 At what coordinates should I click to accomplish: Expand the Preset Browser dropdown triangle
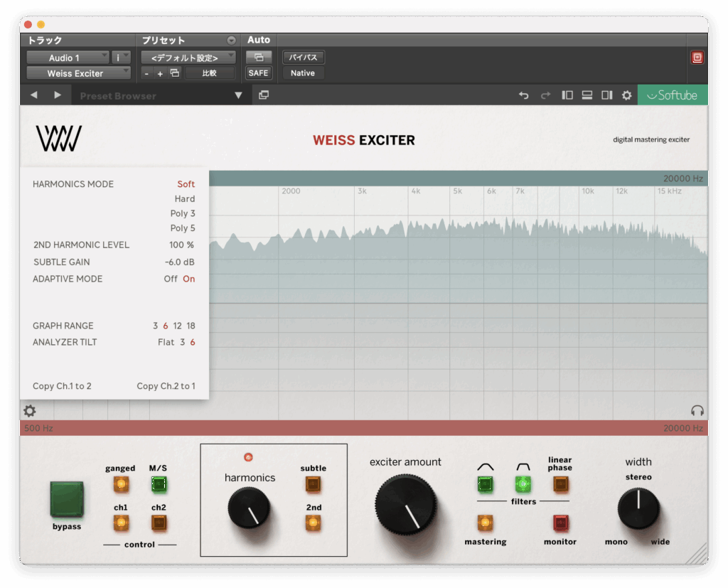[238, 95]
